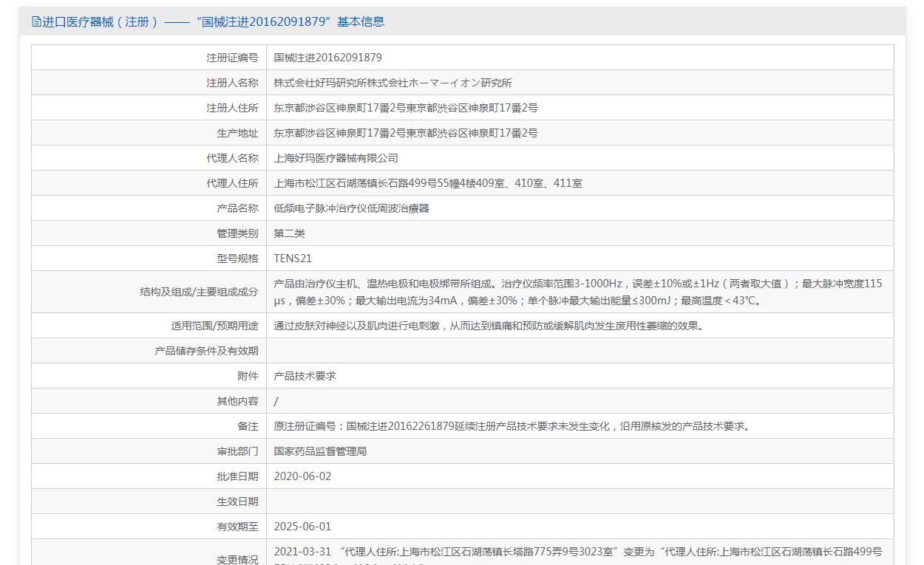Click the approval department 国家药品监督管理局
This screenshot has height=565, width=924.
320,451
